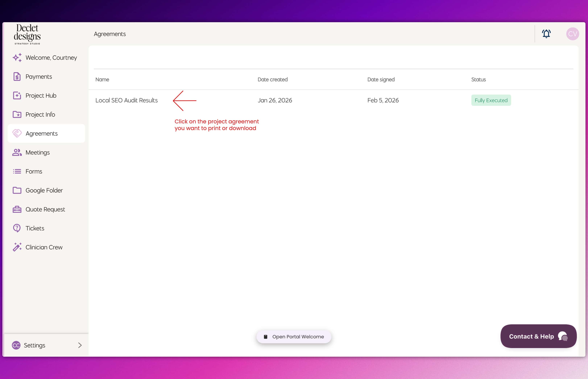Click the Clinician Crew magic wand icon

click(17, 247)
